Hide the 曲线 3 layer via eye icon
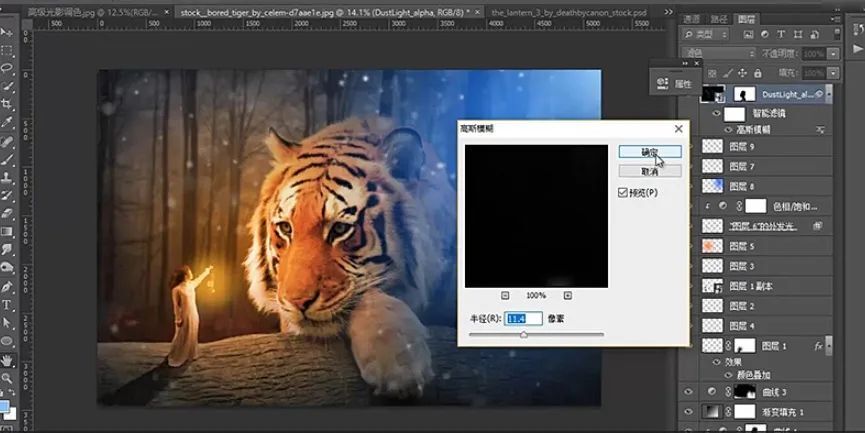The width and height of the screenshot is (865, 433). [x=688, y=392]
